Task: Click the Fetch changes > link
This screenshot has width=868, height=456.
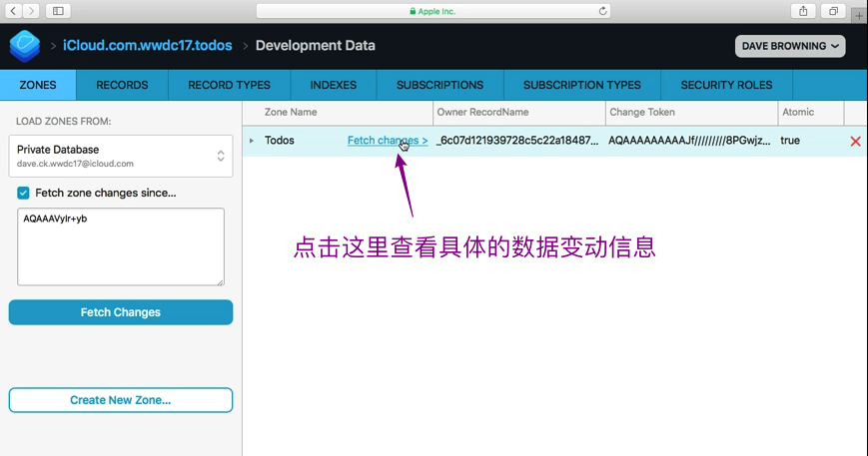Action: click(x=388, y=141)
